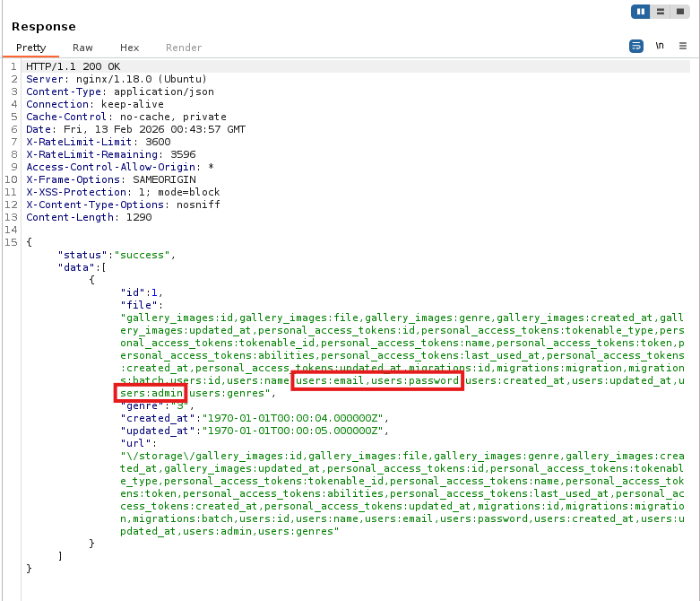Click the Server nginx header line
Image resolution: width=700 pixels, height=601 pixels.
(117, 79)
